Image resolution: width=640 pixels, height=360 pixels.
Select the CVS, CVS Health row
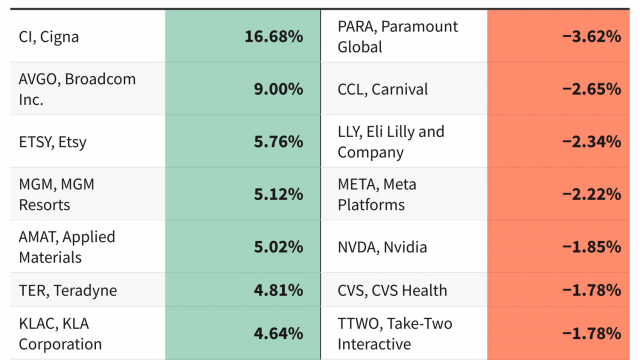[x=476, y=290]
